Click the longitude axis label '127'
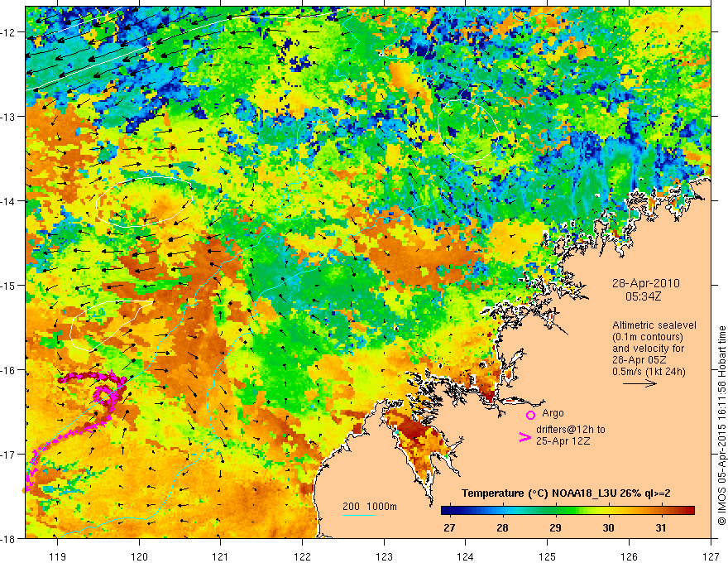The width and height of the screenshot is (728, 563). tap(711, 556)
